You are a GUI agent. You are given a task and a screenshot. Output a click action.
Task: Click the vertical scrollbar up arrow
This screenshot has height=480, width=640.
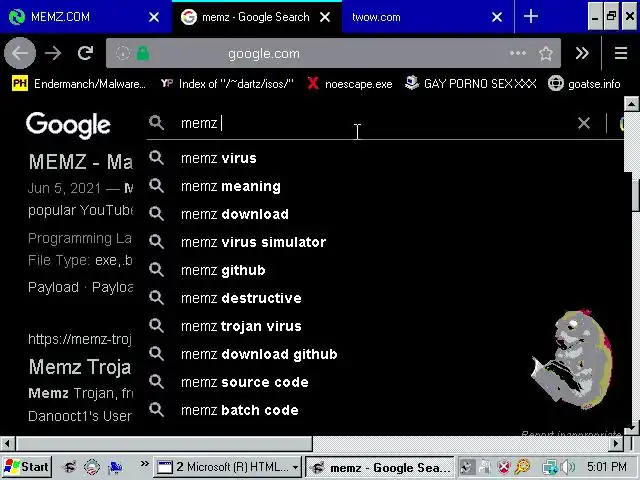pyautogui.click(x=631, y=104)
